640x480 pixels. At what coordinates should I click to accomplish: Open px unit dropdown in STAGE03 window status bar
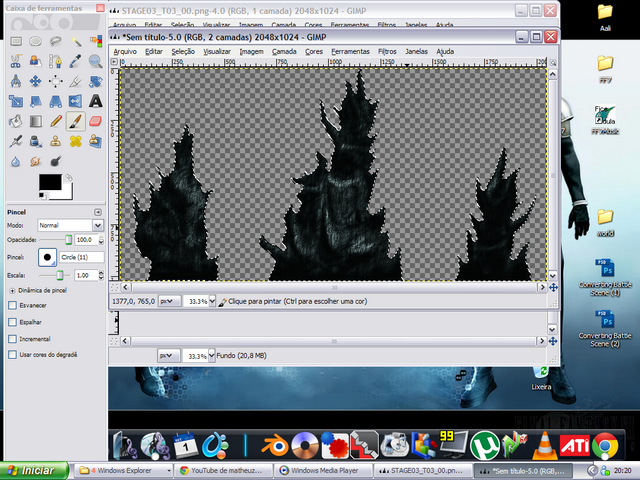click(168, 356)
